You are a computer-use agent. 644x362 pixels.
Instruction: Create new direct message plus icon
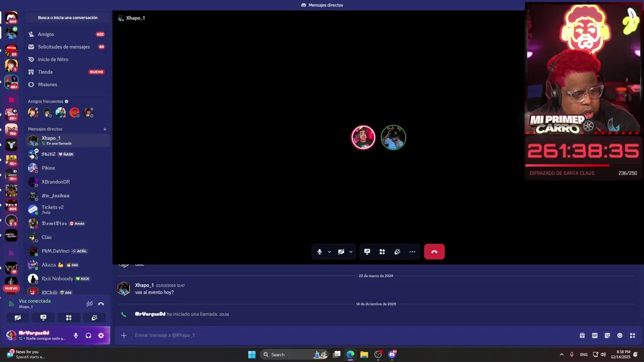click(105, 129)
